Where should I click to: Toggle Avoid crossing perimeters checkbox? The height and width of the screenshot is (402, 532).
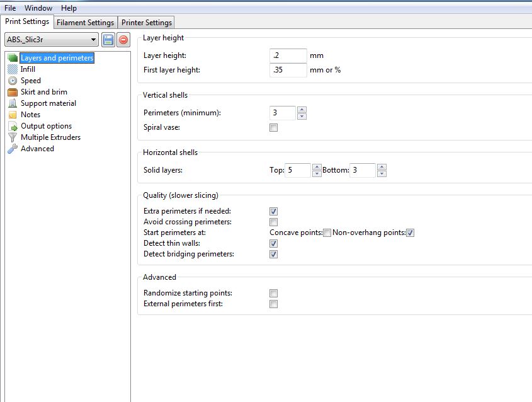click(x=273, y=222)
